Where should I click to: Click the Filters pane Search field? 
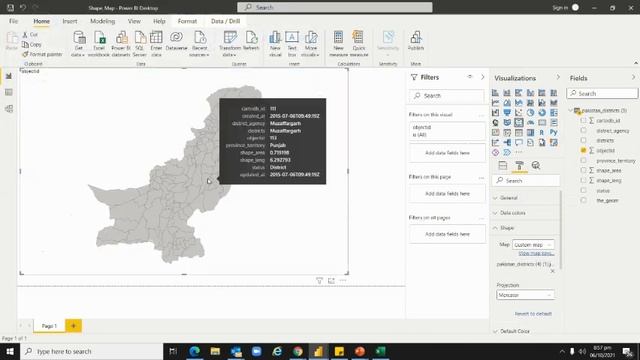pyautogui.click(x=447, y=96)
